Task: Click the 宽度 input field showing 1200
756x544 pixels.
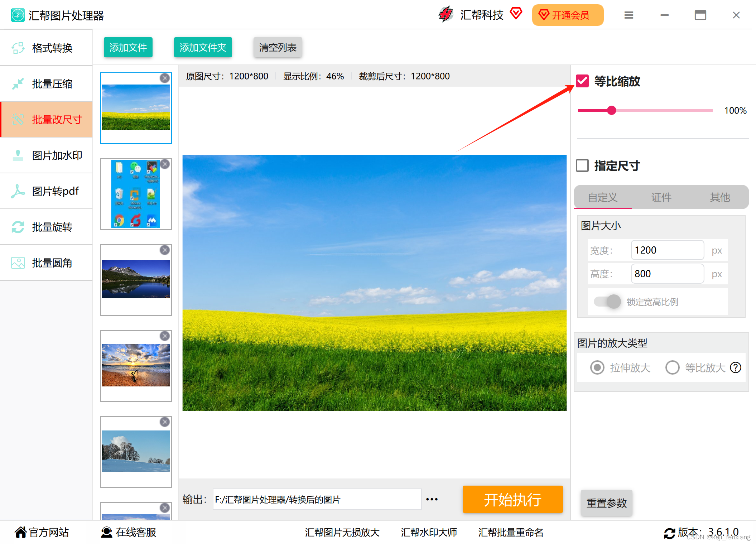Action: 668,250
